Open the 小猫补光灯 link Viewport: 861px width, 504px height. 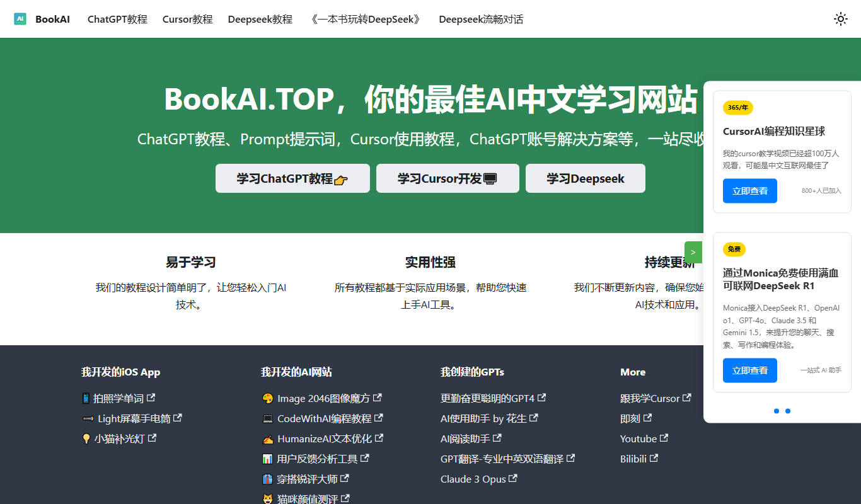coord(119,438)
